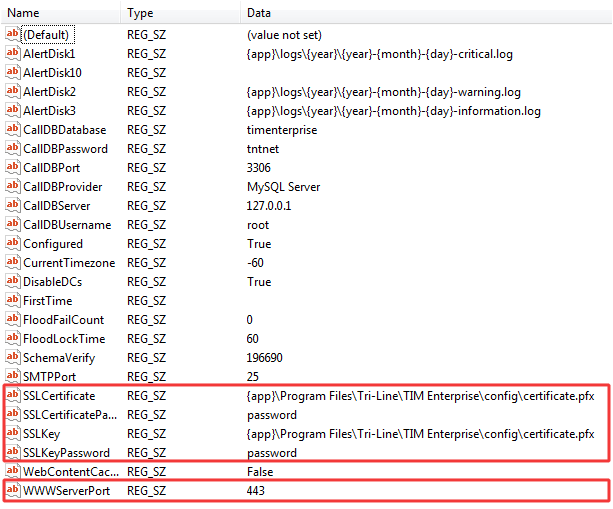Select the Configured value name
613x509 pixels.
pos(53,244)
